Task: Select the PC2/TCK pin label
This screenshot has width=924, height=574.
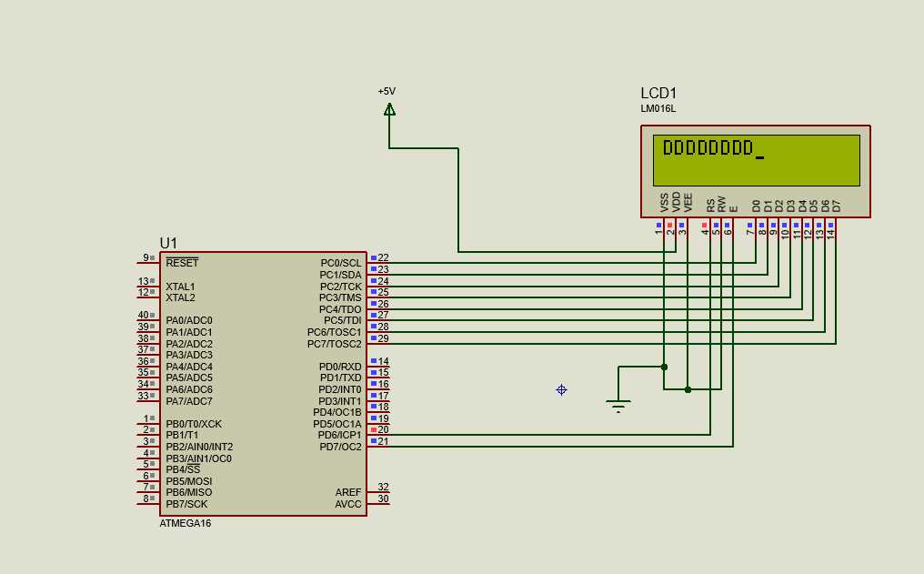Action: pos(341,287)
